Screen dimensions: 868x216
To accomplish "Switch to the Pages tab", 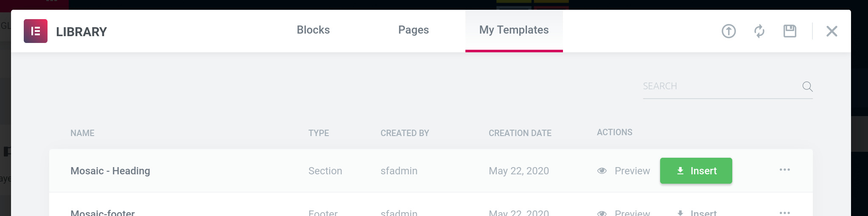I will (x=413, y=30).
